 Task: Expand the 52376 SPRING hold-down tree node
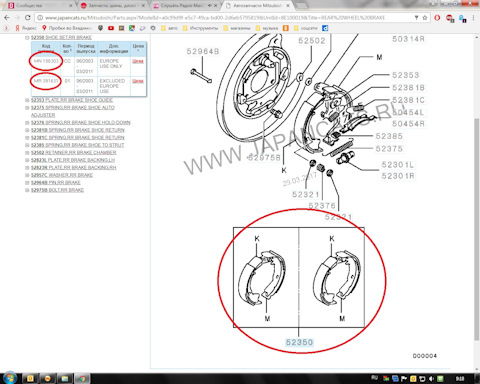pos(27,123)
